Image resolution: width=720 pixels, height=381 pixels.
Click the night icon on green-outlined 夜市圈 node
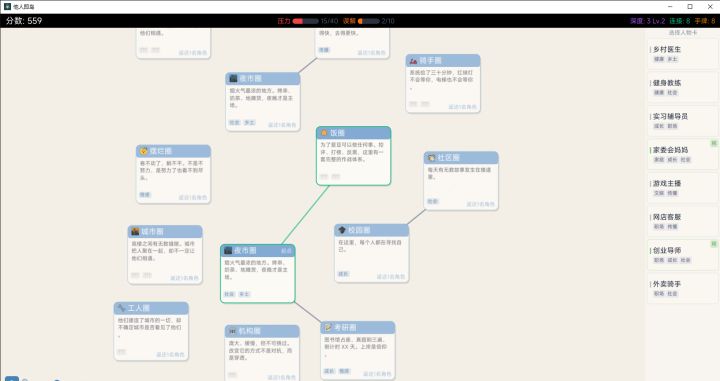click(x=228, y=250)
